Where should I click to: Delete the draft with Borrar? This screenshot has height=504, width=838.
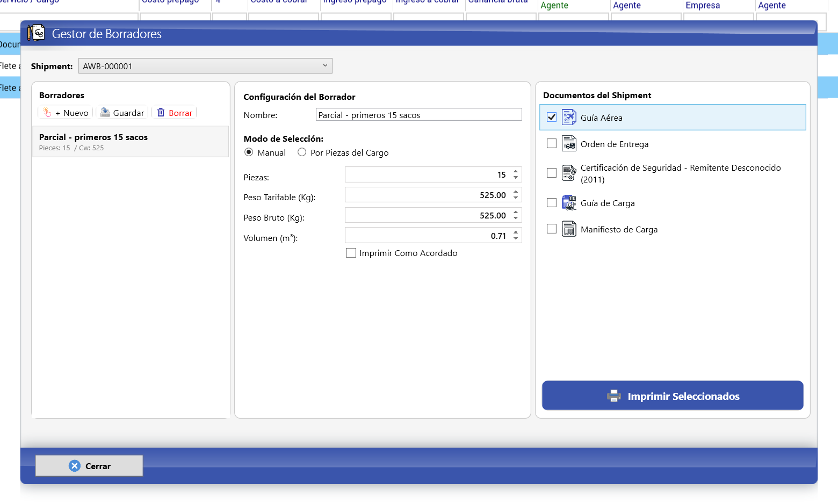click(x=175, y=113)
